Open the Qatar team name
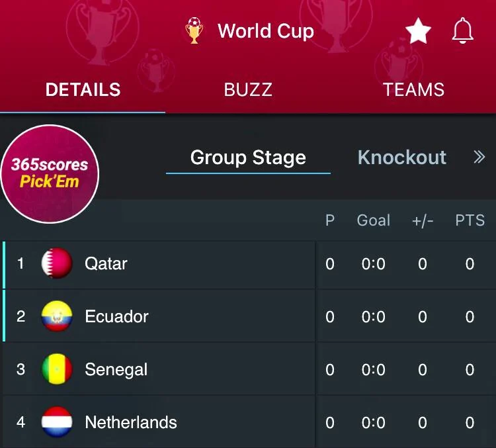The height and width of the screenshot is (448, 496). pyautogui.click(x=106, y=263)
